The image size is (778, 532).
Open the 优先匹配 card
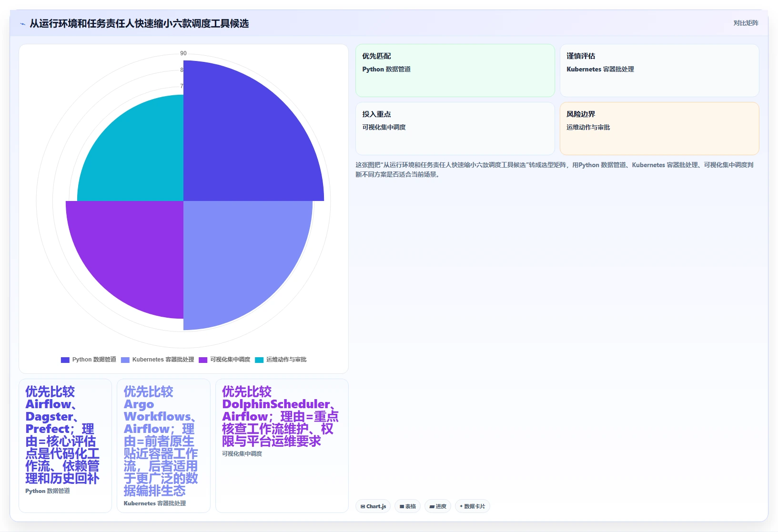(x=455, y=70)
